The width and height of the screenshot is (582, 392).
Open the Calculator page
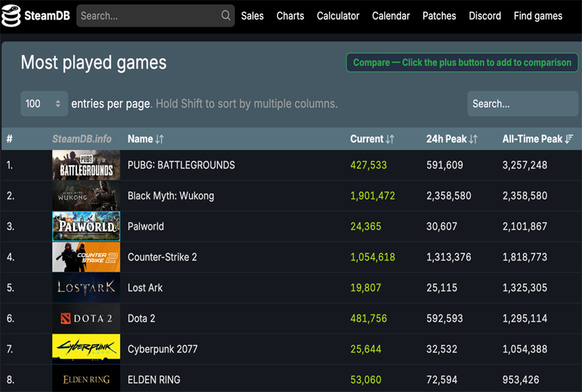click(x=338, y=16)
